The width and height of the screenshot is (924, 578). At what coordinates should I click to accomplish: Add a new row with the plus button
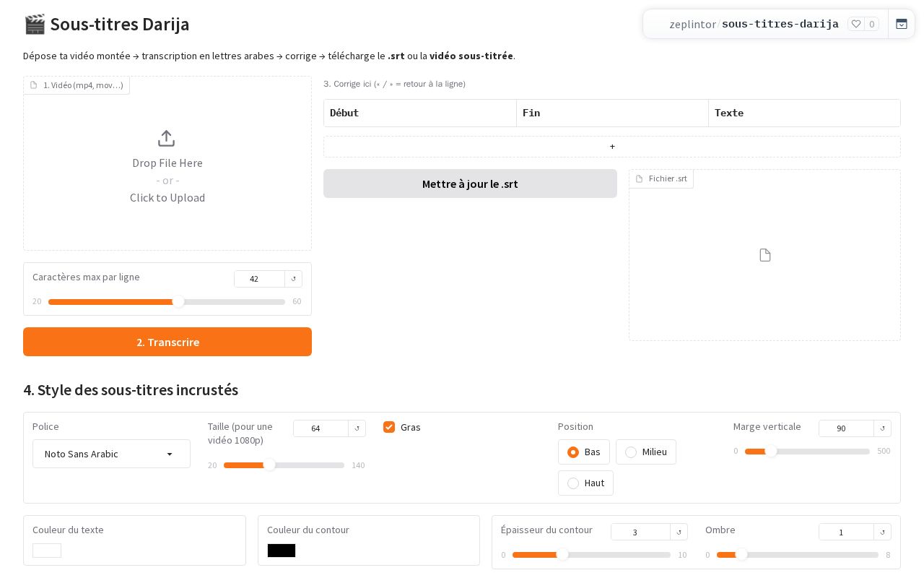(612, 147)
